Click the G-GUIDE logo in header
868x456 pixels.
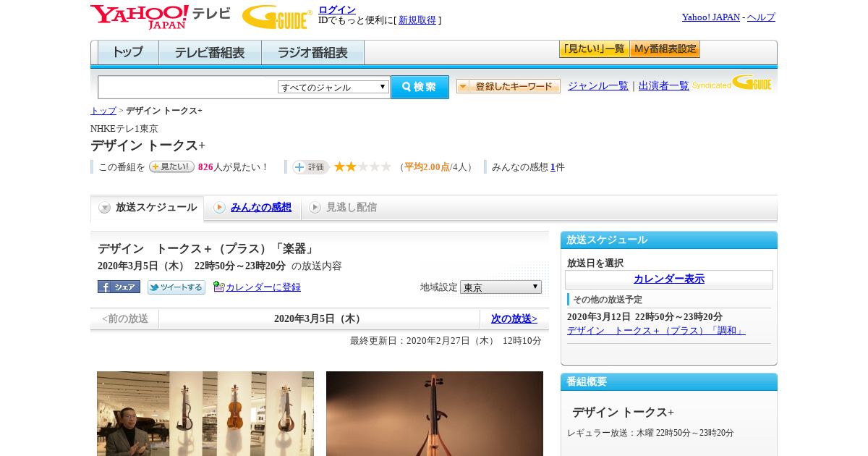click(x=277, y=17)
